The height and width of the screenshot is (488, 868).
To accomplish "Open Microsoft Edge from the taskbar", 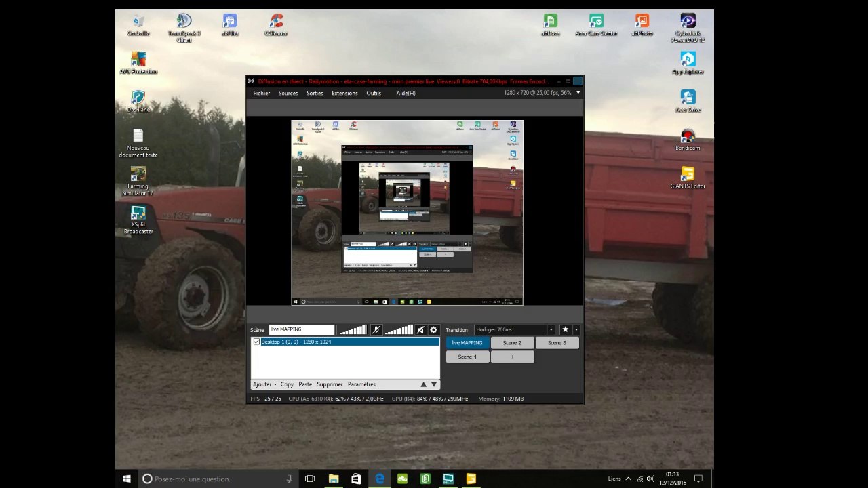I will tap(380, 479).
